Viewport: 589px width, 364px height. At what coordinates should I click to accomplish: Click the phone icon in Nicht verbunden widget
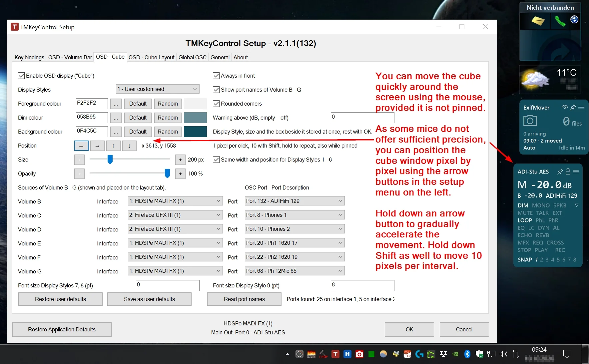click(x=560, y=21)
